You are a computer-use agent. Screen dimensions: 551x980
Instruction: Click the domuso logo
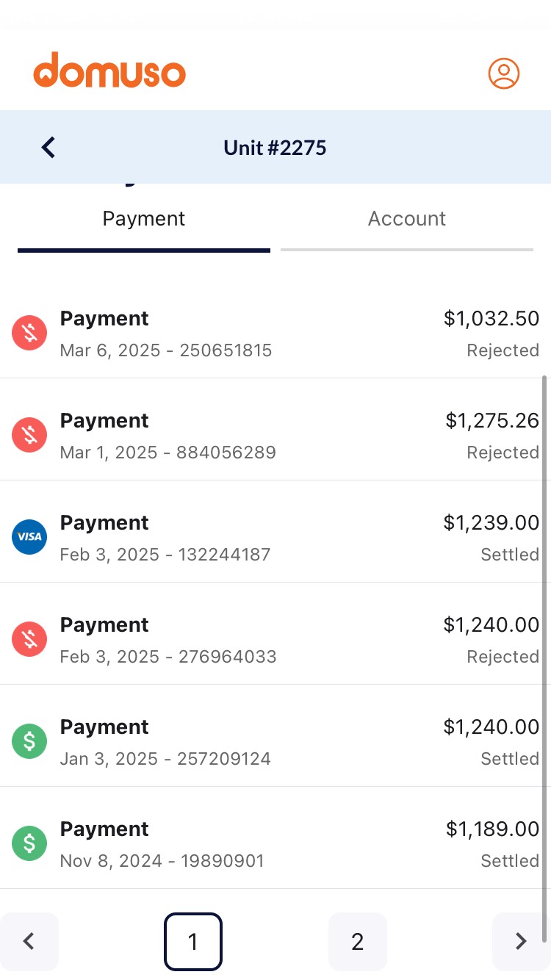[x=109, y=71]
